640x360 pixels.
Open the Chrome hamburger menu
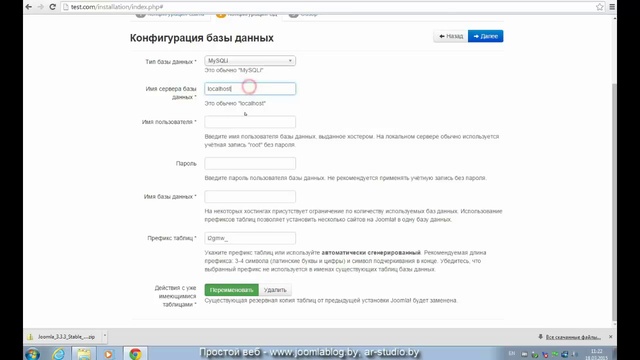pyautogui.click(x=612, y=7)
